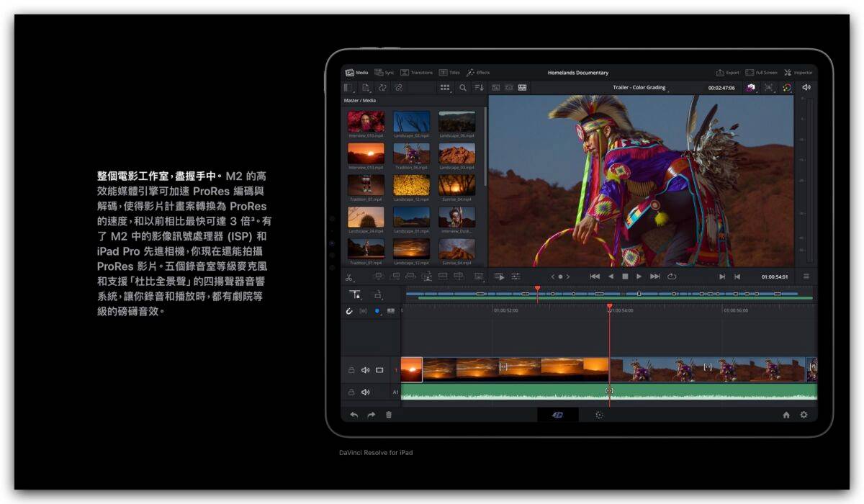The image size is (864, 504).
Task: Toggle the viewer audio speaker icon
Action: click(x=806, y=88)
